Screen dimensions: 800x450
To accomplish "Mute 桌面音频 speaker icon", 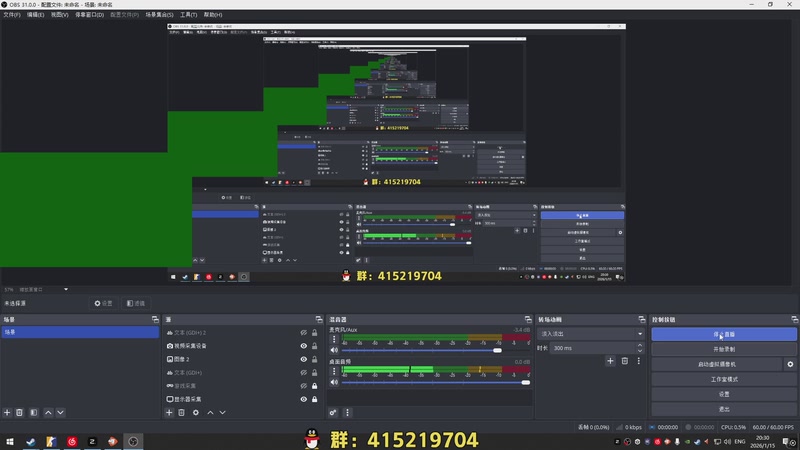I will click(x=334, y=382).
